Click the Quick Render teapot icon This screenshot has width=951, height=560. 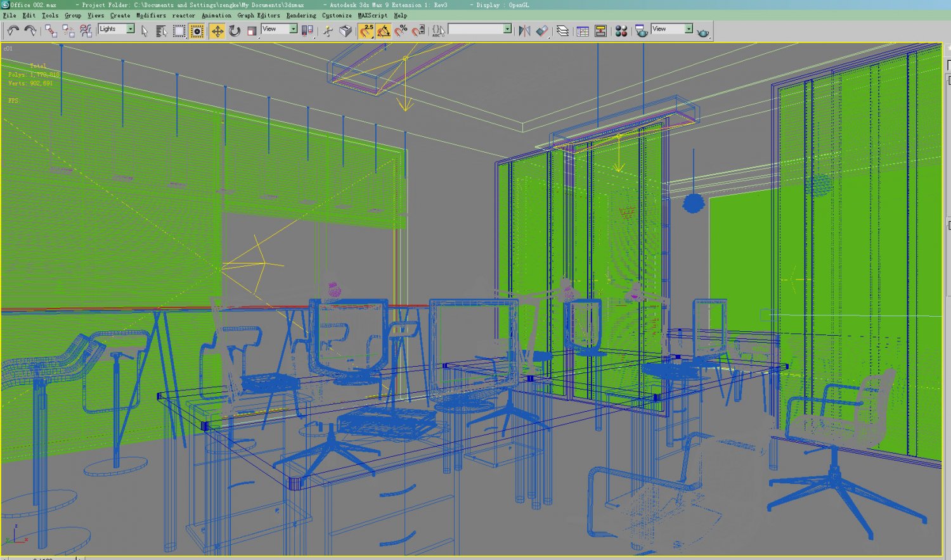pos(702,32)
